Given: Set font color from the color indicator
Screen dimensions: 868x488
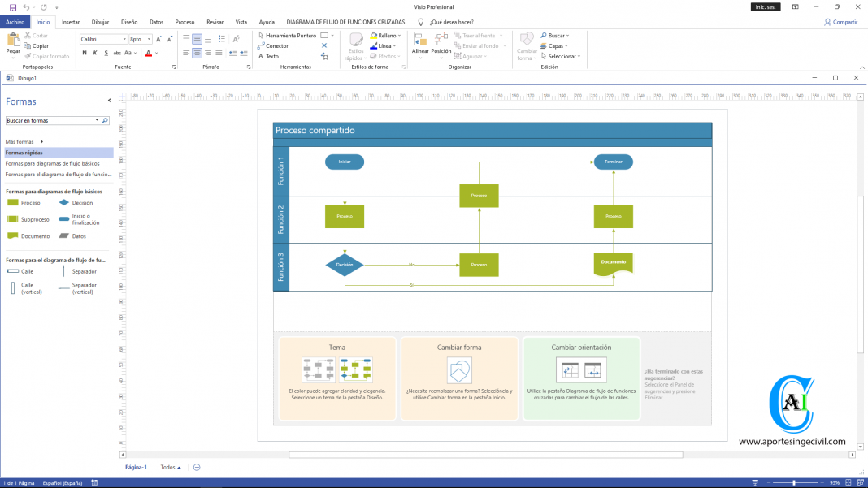Looking at the screenshot, I should click(x=147, y=51).
